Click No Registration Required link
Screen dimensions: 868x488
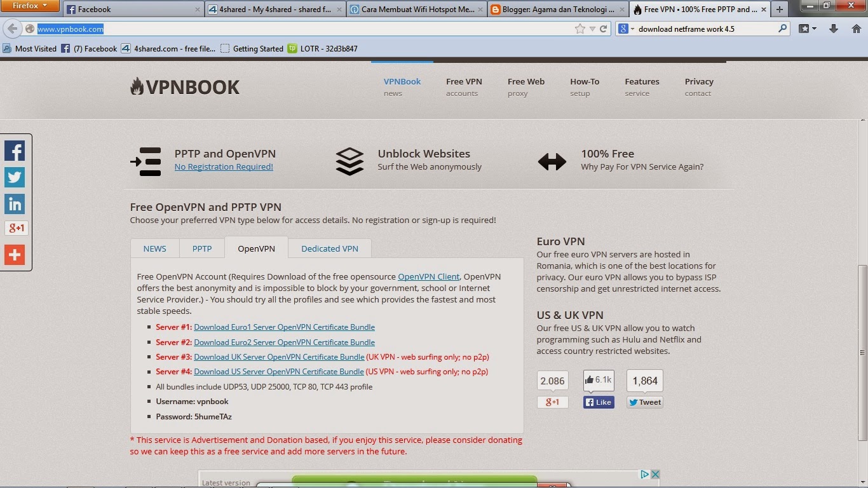pos(224,167)
